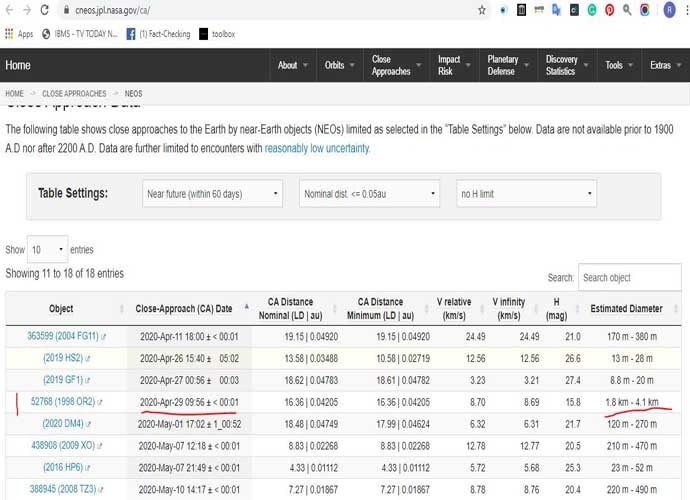Expand the Near future (within 60 days) dropdown
This screenshot has width=690, height=500.
(x=211, y=193)
